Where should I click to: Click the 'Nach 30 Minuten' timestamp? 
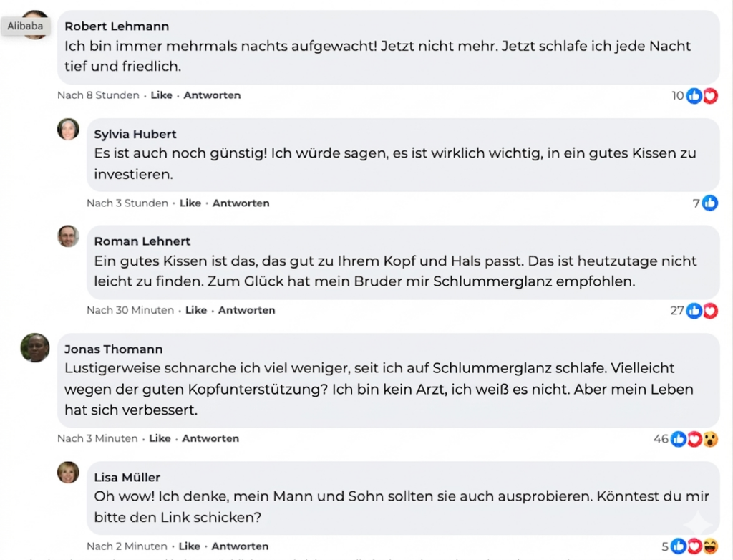point(130,311)
